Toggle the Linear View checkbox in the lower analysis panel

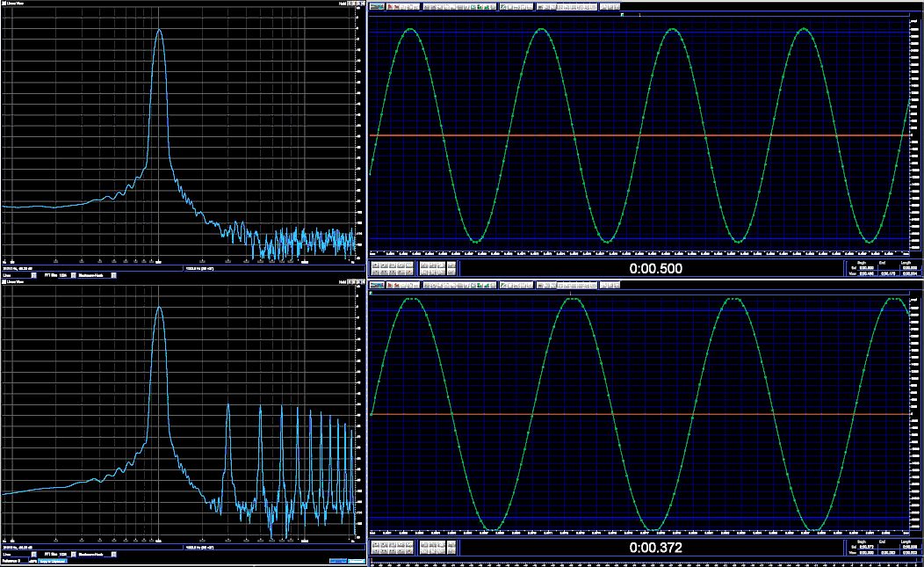coord(4,281)
